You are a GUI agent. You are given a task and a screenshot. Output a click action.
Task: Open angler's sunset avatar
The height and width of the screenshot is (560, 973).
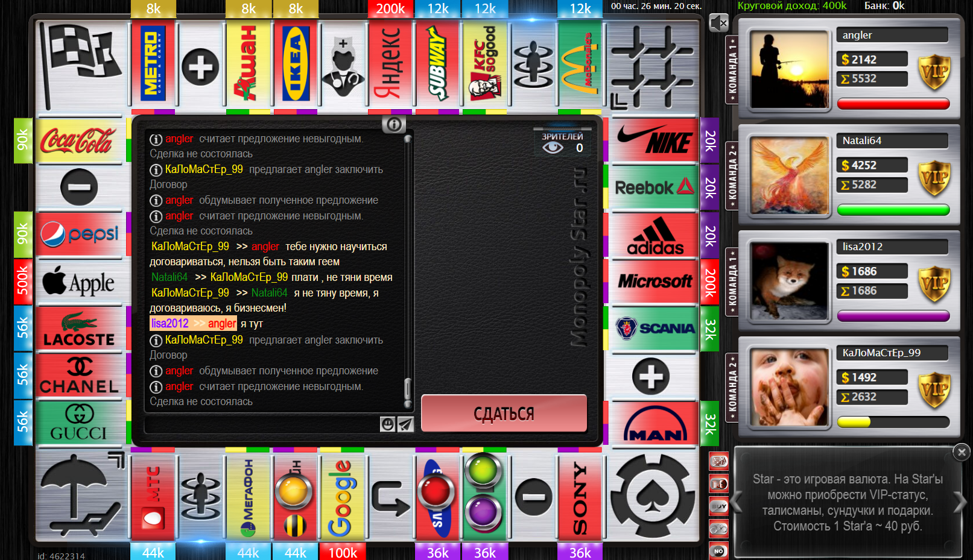[x=789, y=69]
